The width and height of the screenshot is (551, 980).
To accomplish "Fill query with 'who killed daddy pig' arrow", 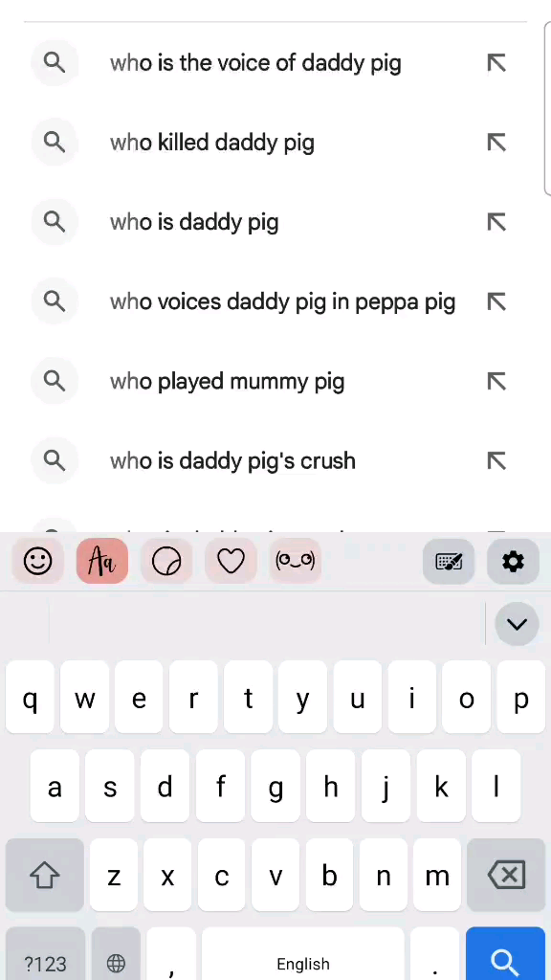I will pyautogui.click(x=496, y=143).
